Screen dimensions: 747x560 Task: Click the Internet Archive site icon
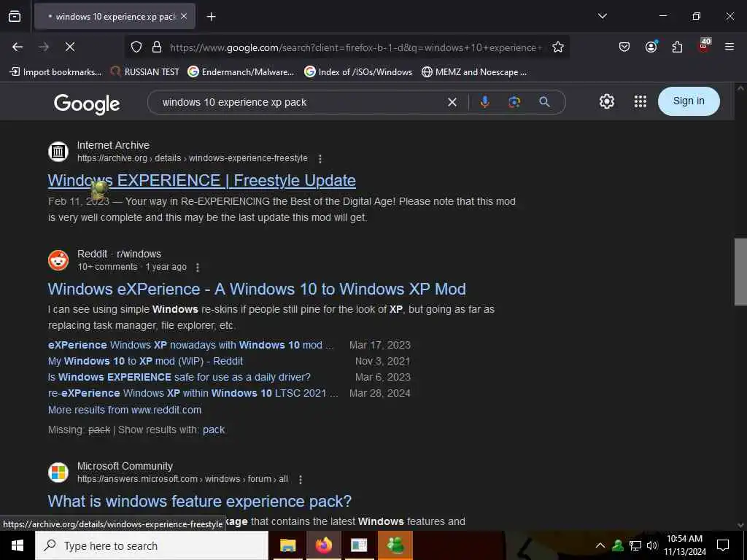(x=58, y=152)
